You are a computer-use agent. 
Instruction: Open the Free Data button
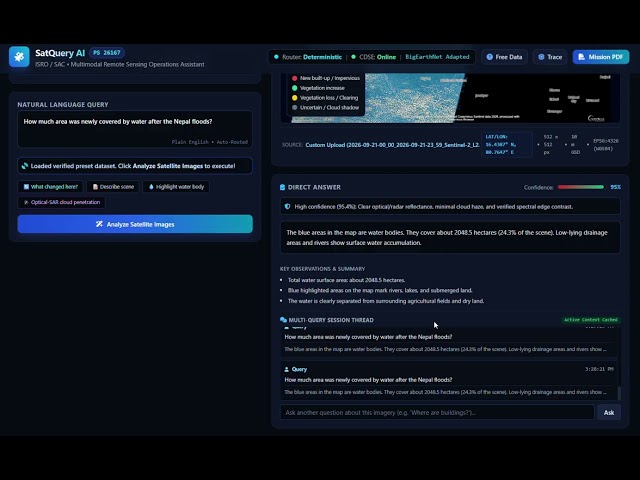[504, 57]
